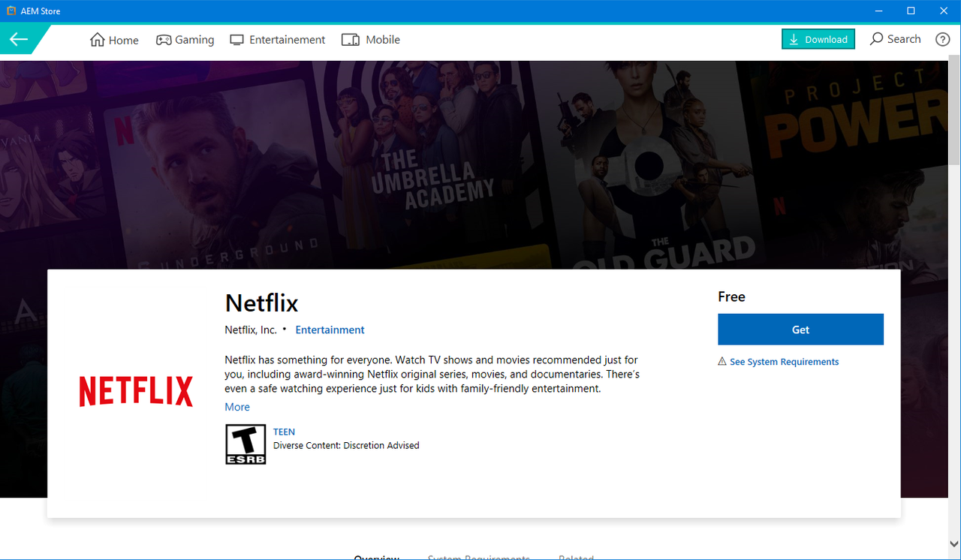Open the Gaming section
This screenshot has width=961, height=560.
[185, 40]
